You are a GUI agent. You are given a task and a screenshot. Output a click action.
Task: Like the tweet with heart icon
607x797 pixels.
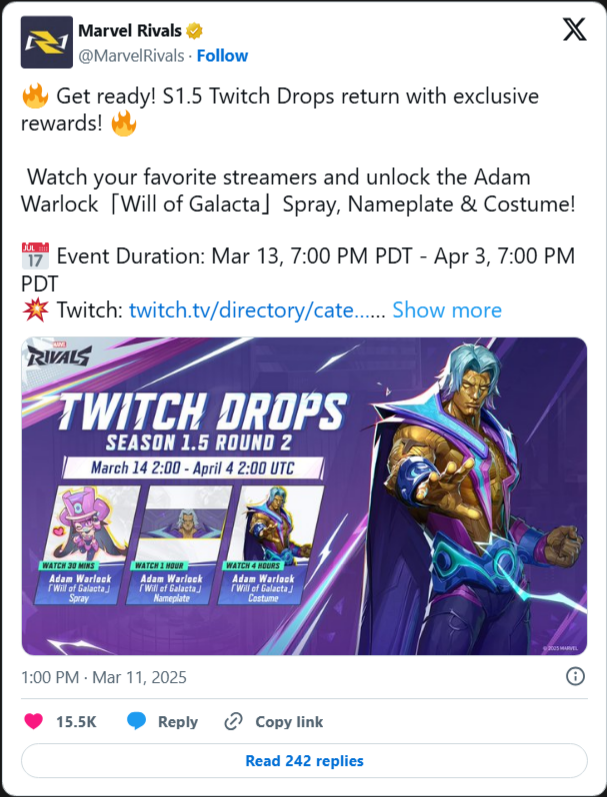pyautogui.click(x=34, y=721)
